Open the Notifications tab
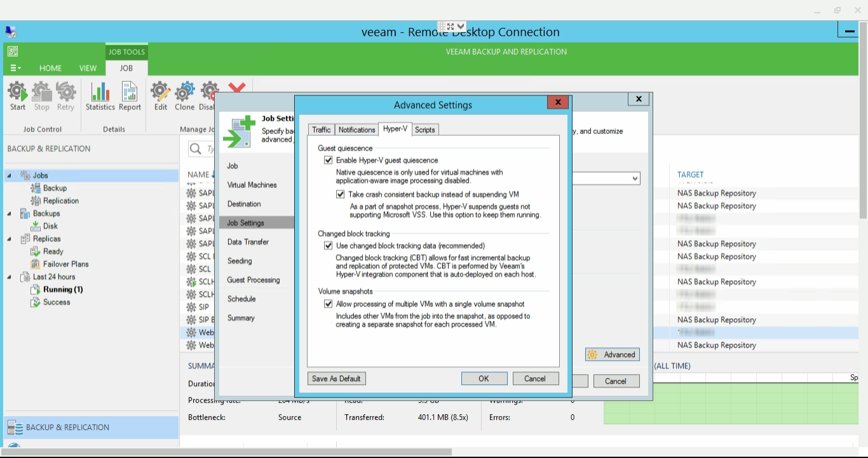This screenshot has width=868, height=458. [356, 129]
